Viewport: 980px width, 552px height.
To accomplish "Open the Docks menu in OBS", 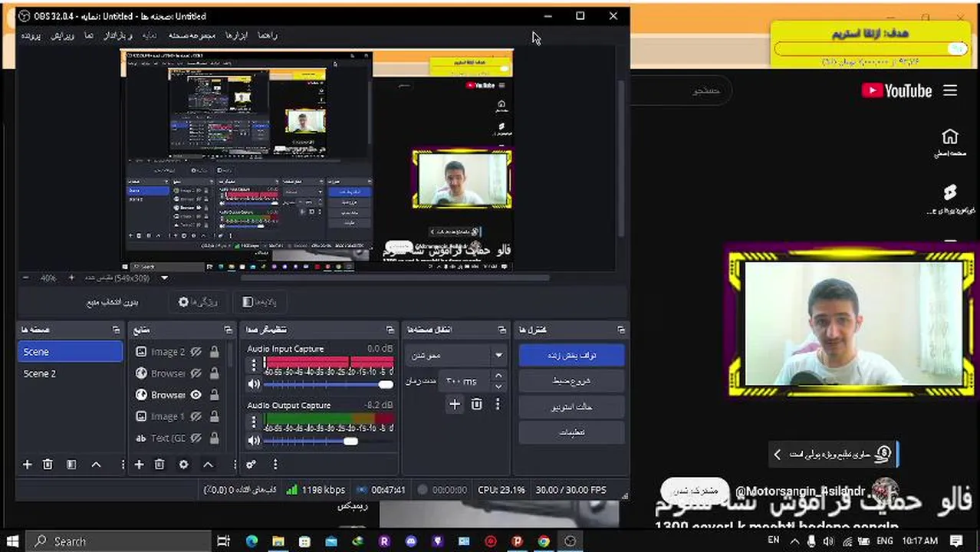I will 119,35.
